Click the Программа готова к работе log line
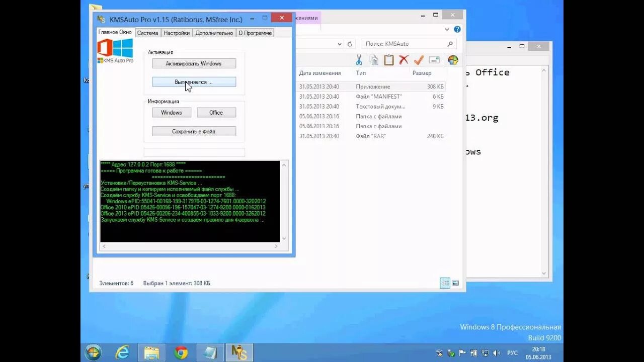This screenshot has width=644, height=362. click(x=151, y=170)
